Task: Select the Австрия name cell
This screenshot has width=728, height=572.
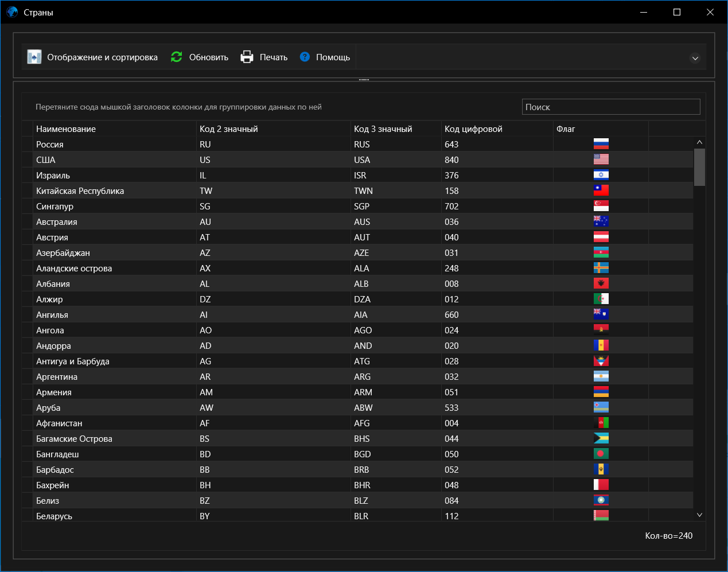Action: pyautogui.click(x=115, y=237)
